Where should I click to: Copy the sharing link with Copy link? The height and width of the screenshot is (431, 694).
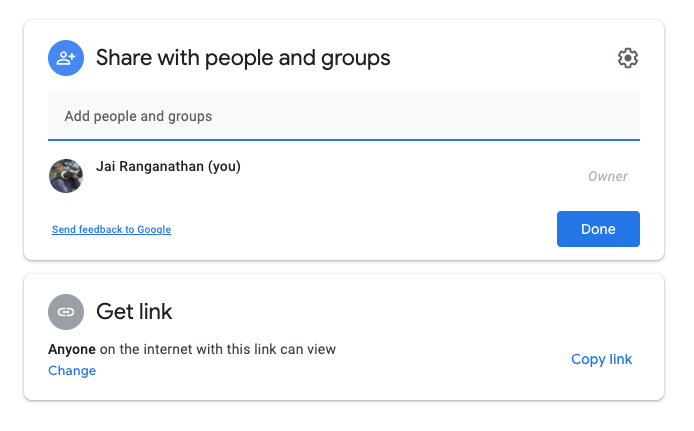click(x=601, y=359)
